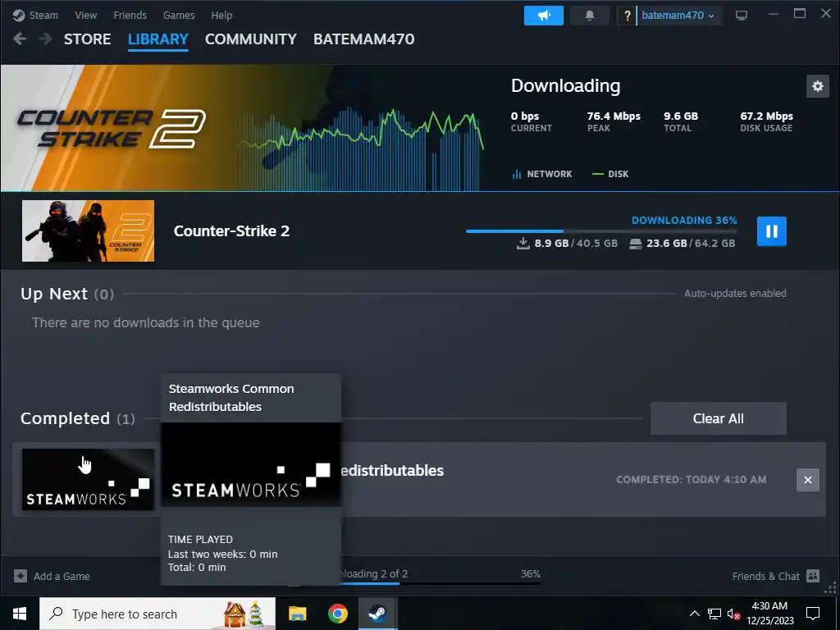Click the help question mark icon

tap(626, 16)
